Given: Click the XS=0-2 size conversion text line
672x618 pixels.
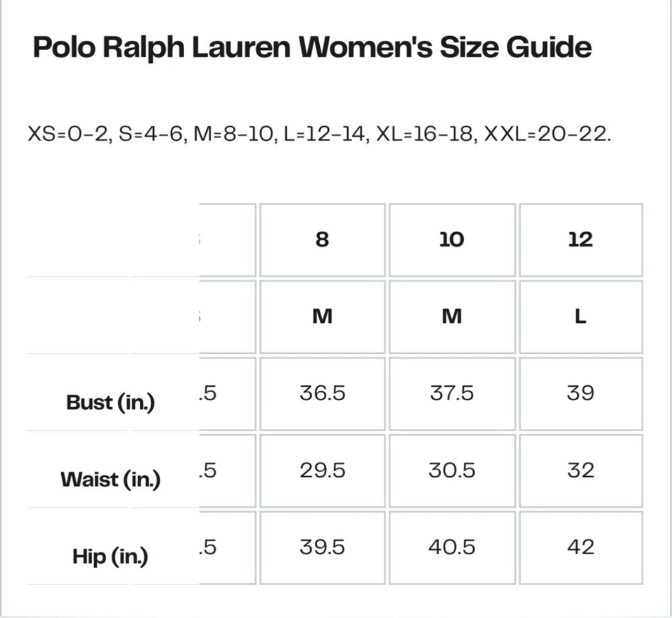Looking at the screenshot, I should point(319,134).
